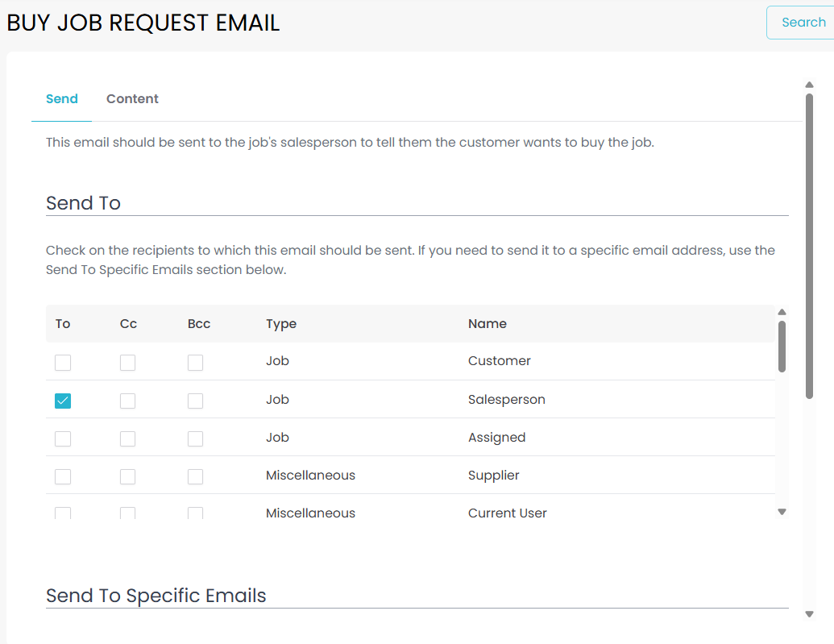
Task: Tick Bcc checkbox for Customer
Action: click(x=195, y=363)
